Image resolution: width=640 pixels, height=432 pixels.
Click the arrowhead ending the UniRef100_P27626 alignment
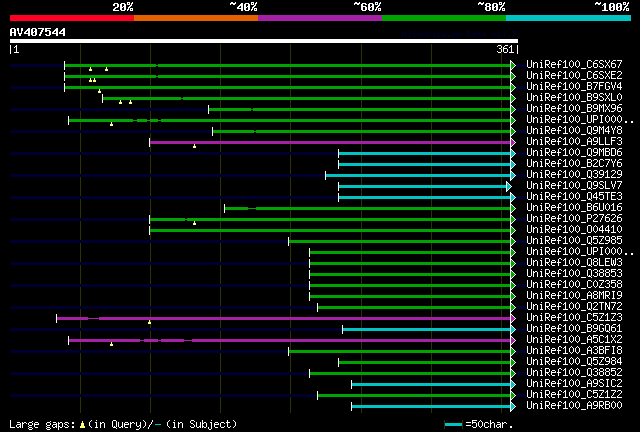click(x=513, y=220)
